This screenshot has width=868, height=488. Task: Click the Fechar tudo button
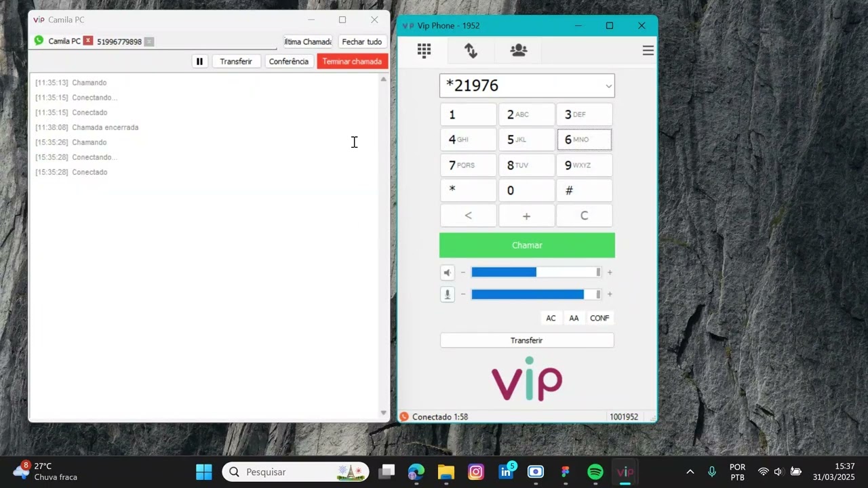point(362,41)
